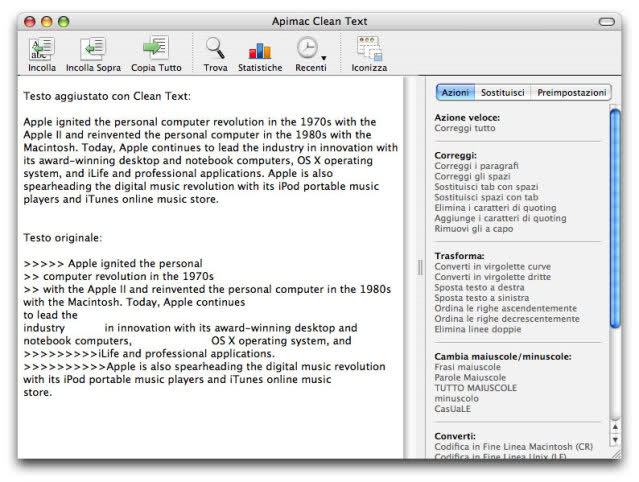Apply Converti in virgolette curve

point(493,266)
